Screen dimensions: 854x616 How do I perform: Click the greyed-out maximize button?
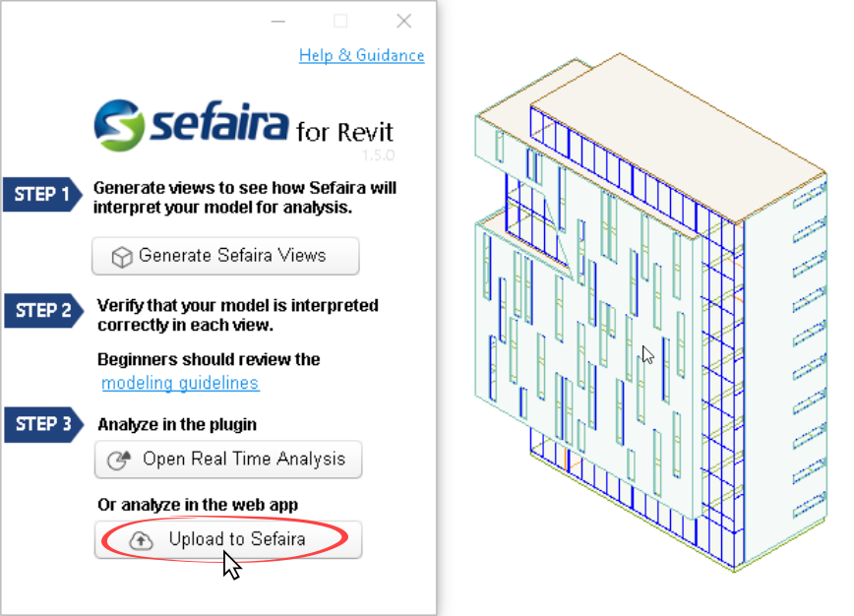pyautogui.click(x=340, y=22)
